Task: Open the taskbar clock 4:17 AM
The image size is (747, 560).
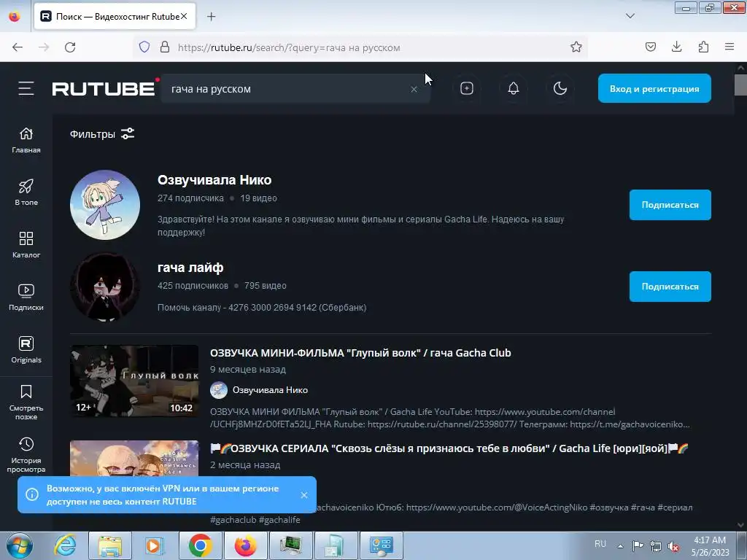Action: click(x=710, y=546)
